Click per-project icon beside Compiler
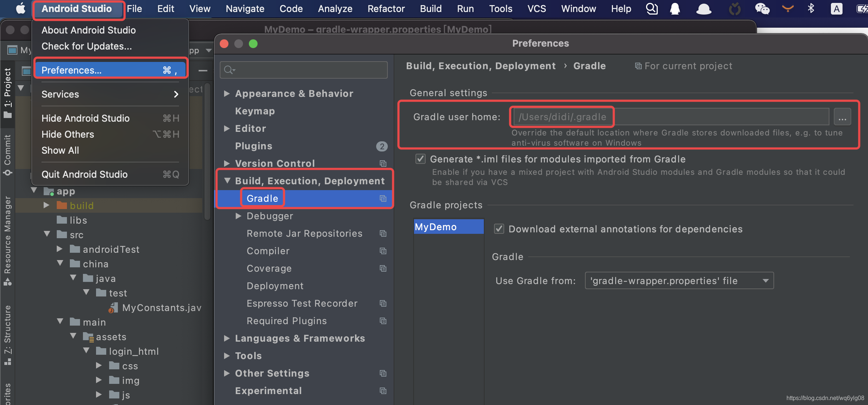Image resolution: width=868 pixels, height=405 pixels. point(383,251)
